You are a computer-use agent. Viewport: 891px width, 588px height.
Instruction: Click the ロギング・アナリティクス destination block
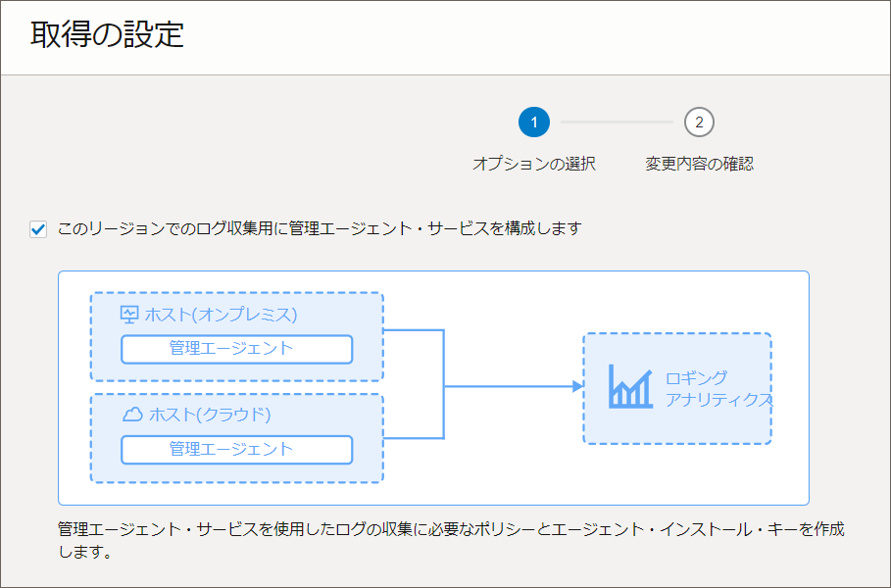pyautogui.click(x=678, y=386)
